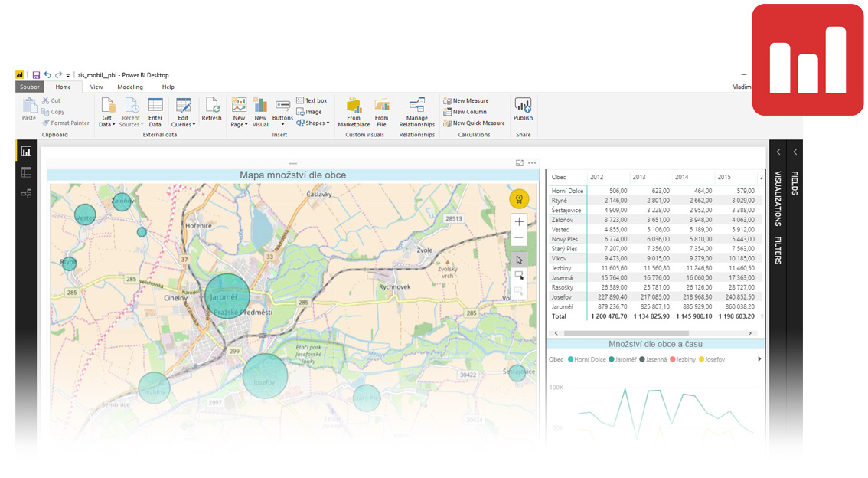Viewport: 868px width, 478px height.
Task: Click the yellow location button on the map
Action: (519, 199)
